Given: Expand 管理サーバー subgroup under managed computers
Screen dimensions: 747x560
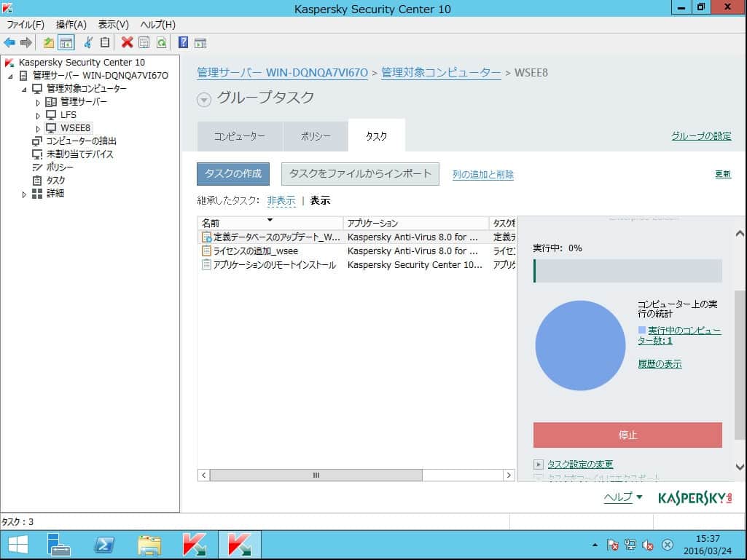Looking at the screenshot, I should tap(38, 103).
